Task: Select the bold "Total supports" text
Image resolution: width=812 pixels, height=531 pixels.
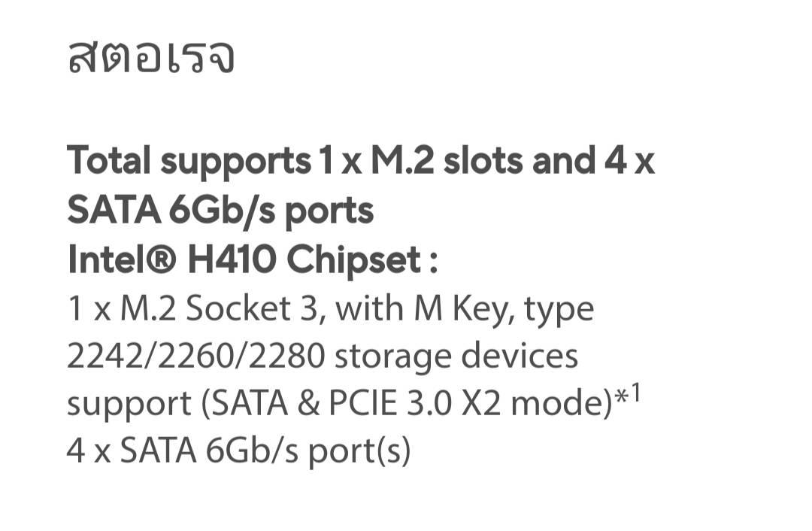Action: coord(189,162)
